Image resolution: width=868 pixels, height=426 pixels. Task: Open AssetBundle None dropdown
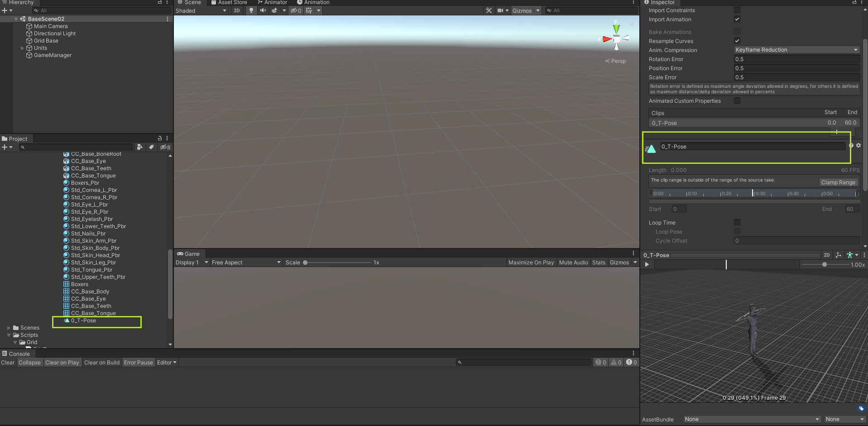pos(752,419)
